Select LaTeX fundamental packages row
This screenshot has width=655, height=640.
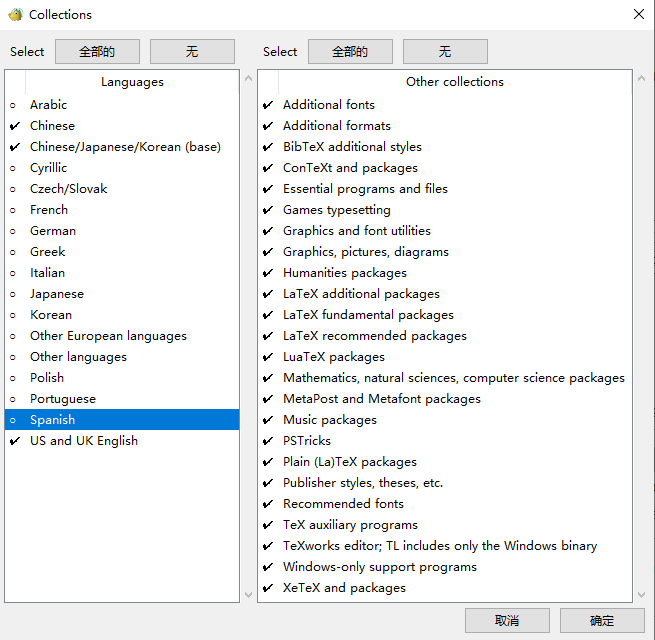pyautogui.click(x=445, y=315)
